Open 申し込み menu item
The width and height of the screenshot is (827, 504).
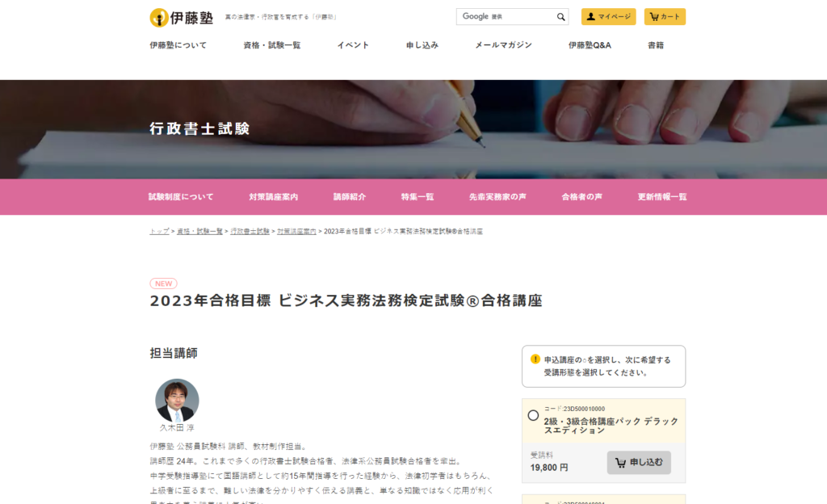click(422, 45)
